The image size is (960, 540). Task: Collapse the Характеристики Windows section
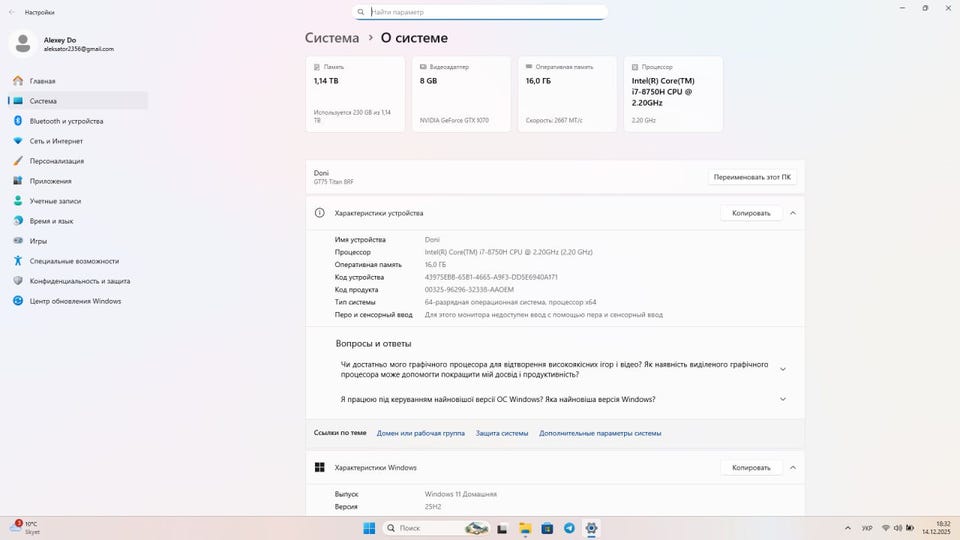pyautogui.click(x=793, y=467)
